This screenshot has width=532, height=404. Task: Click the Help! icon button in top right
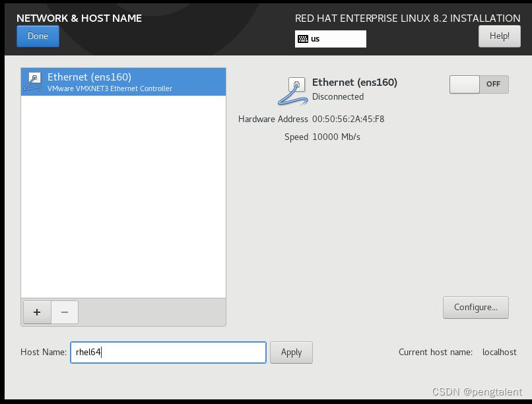pos(499,36)
